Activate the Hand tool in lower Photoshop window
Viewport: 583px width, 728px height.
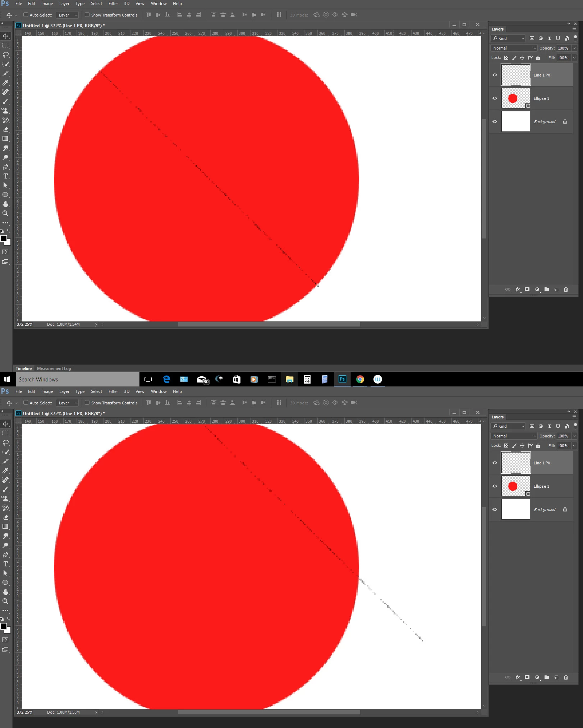5,592
